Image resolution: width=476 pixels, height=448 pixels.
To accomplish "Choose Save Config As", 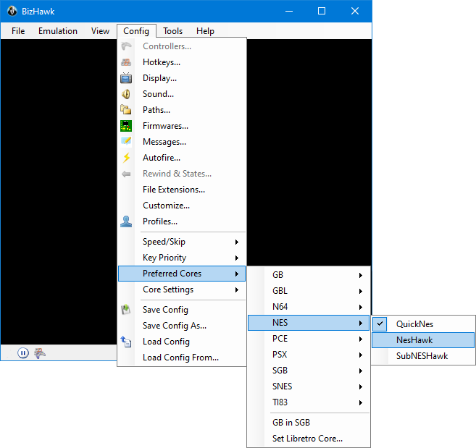I will coord(182,326).
